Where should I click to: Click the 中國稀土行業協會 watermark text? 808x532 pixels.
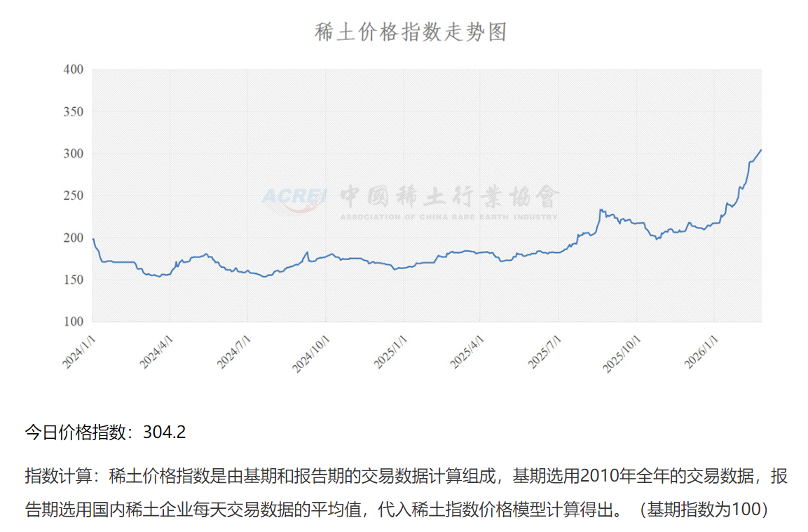pos(449,196)
